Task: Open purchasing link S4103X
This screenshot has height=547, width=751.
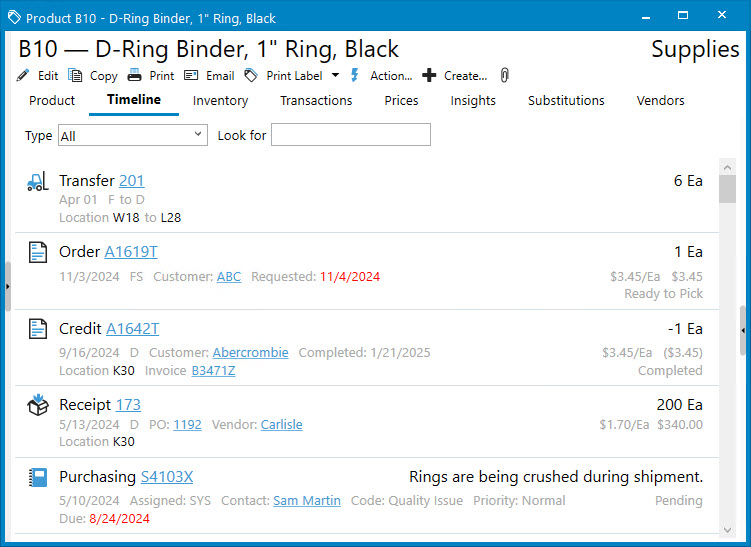Action: point(167,477)
